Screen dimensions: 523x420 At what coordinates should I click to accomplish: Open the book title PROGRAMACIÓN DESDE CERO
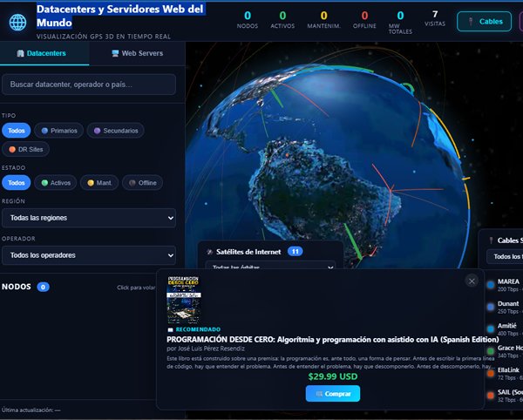pos(333,339)
